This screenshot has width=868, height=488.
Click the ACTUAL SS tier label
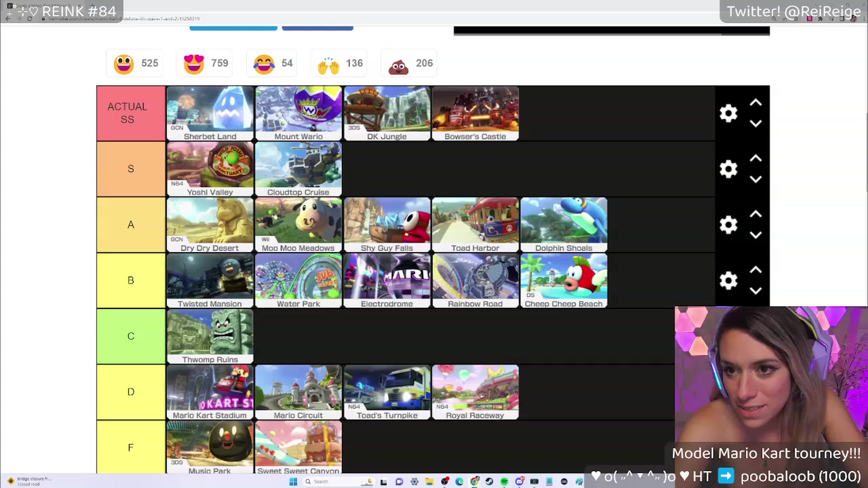point(131,113)
